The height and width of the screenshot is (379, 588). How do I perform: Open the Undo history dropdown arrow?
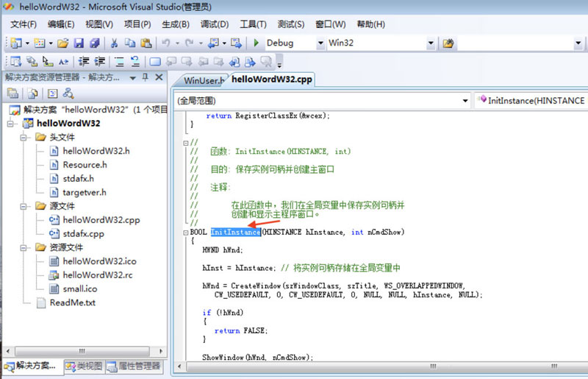coord(177,43)
